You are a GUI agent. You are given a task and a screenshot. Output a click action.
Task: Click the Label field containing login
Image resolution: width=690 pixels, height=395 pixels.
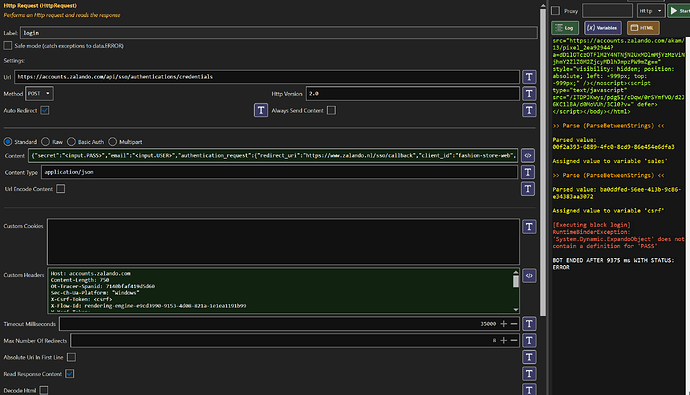(279, 33)
